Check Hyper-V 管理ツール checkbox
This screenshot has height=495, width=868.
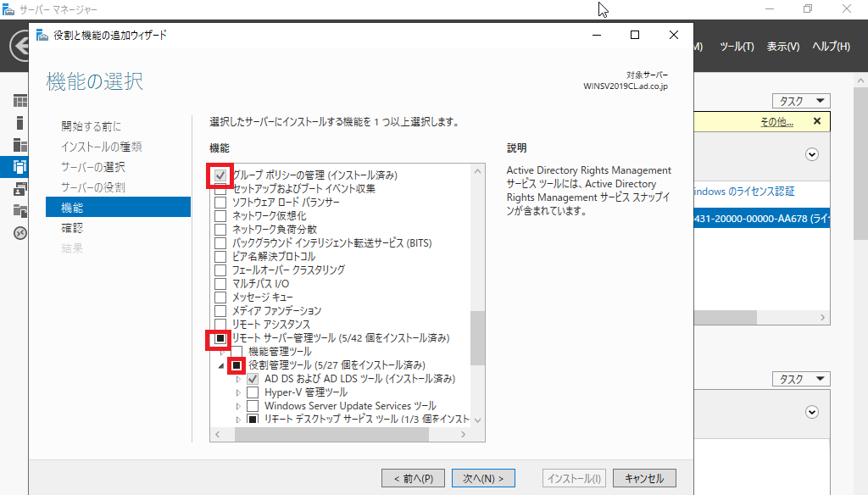click(x=253, y=392)
